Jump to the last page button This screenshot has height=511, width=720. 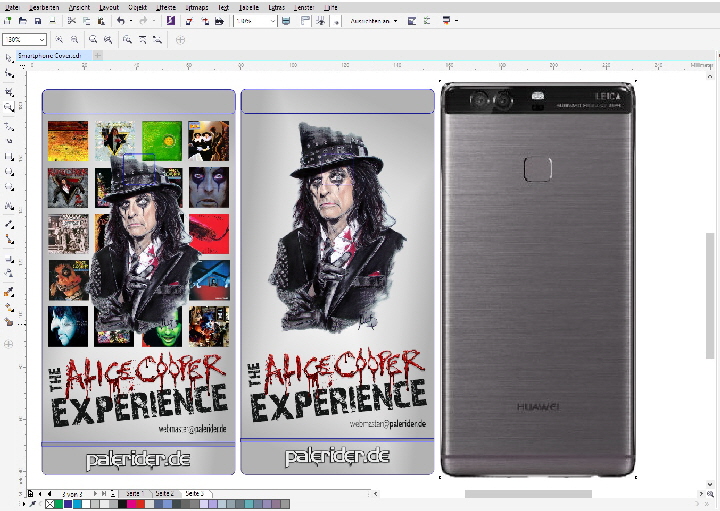click(104, 494)
